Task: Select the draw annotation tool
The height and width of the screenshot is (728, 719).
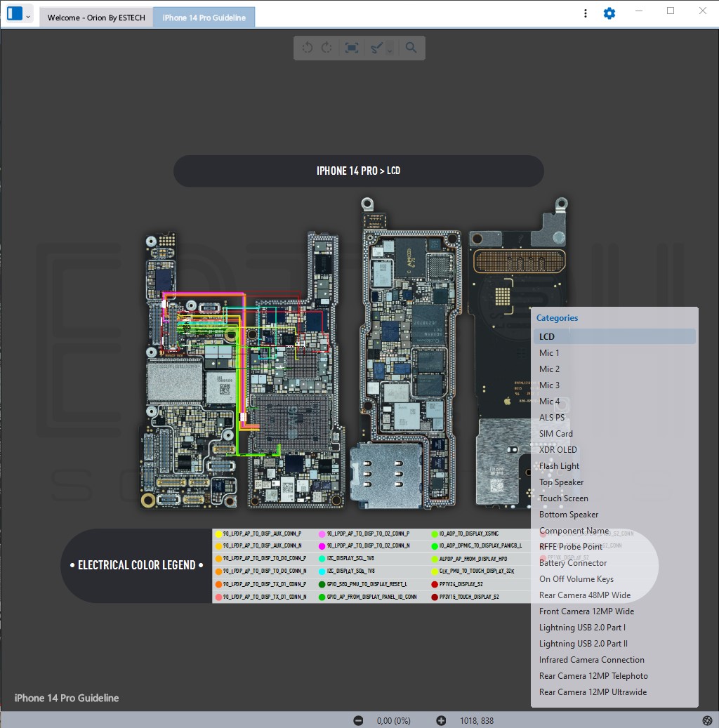Action: 376,47
